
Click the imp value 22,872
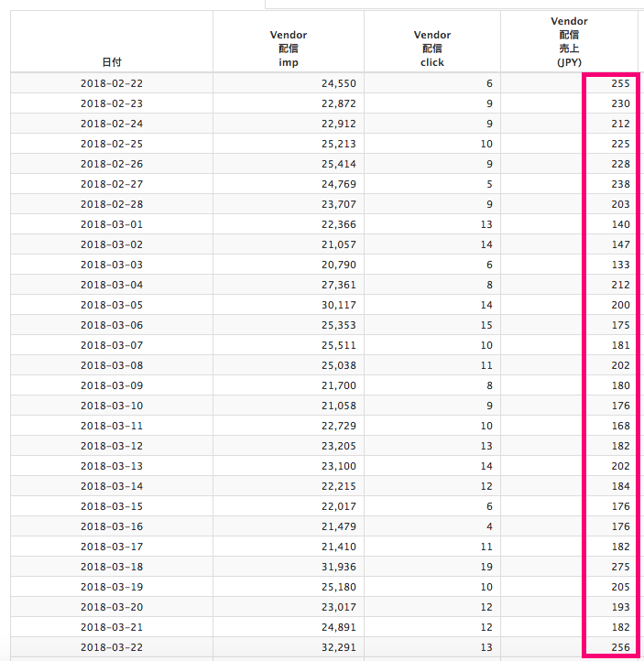pos(339,103)
